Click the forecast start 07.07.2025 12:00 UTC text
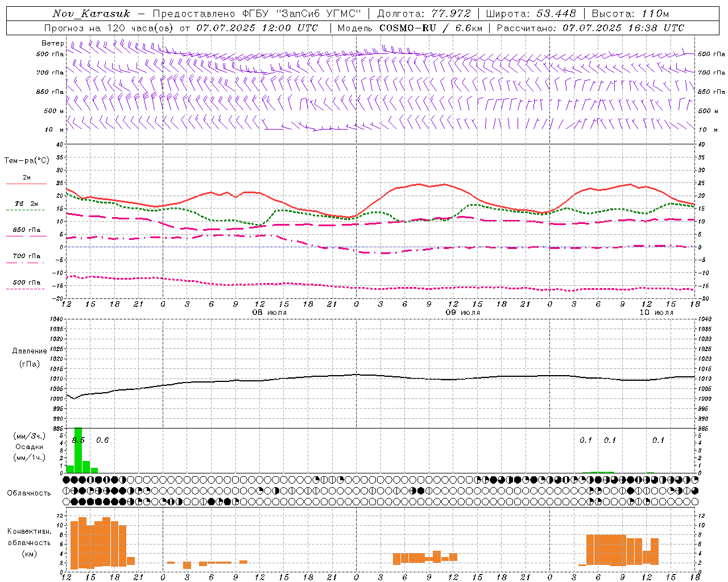The width and height of the screenshot is (728, 582). tap(257, 28)
